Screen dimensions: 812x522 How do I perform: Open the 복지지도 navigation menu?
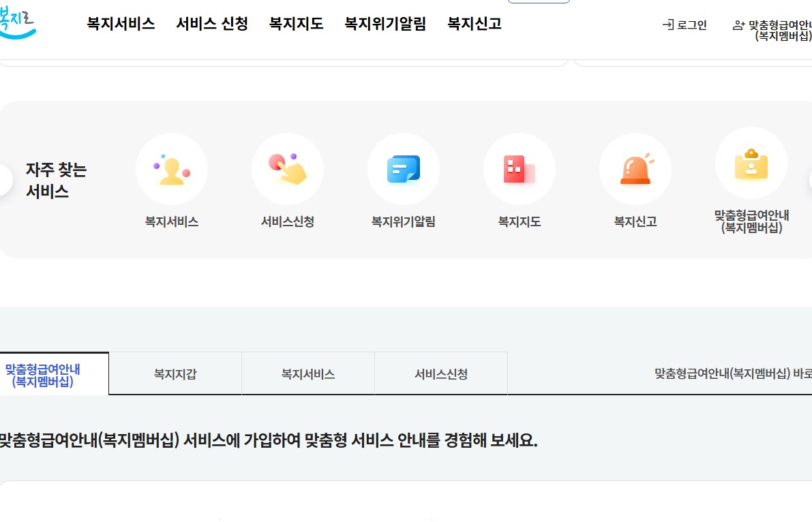point(297,24)
